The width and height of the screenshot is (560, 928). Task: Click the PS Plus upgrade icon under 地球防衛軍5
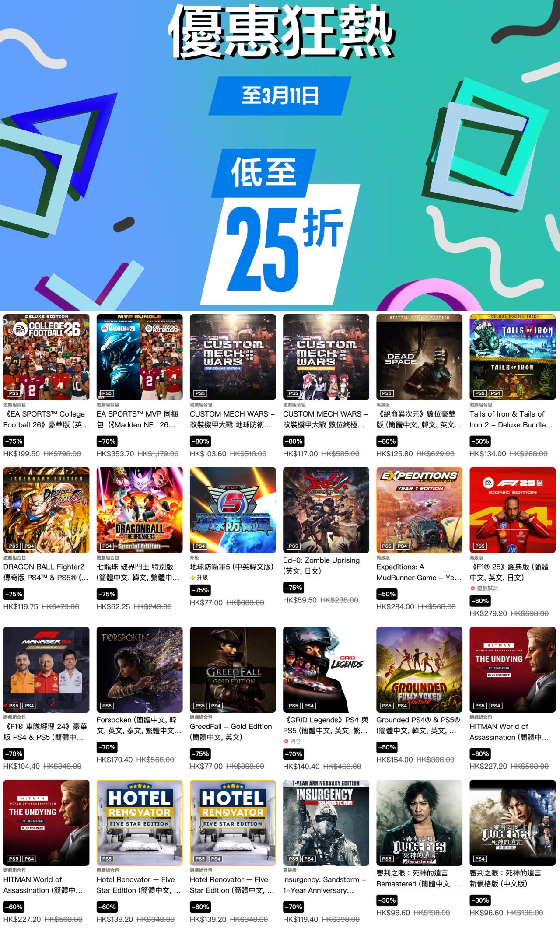coord(192,578)
